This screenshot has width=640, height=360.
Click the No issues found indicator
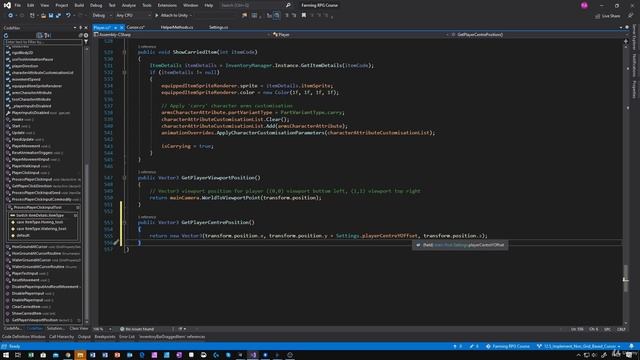(137, 329)
